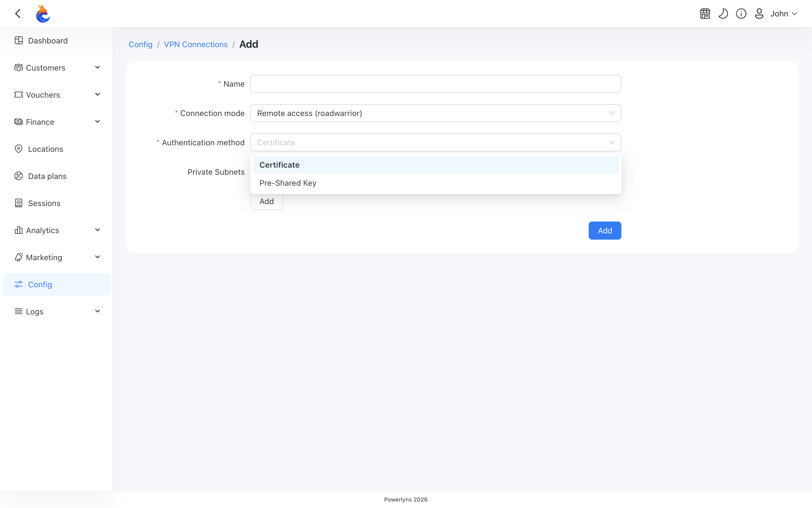Screen dimensions: 812x508
Task: Follow the Config breadcrumb link
Action: tap(141, 44)
